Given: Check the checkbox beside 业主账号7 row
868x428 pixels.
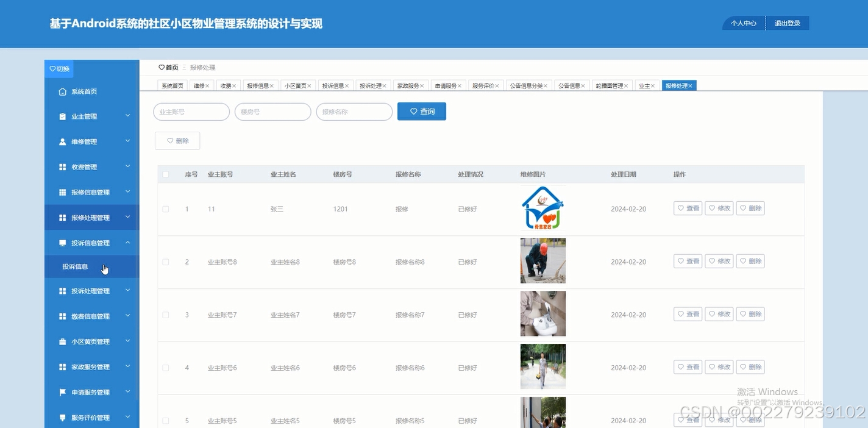Looking at the screenshot, I should 165,314.
